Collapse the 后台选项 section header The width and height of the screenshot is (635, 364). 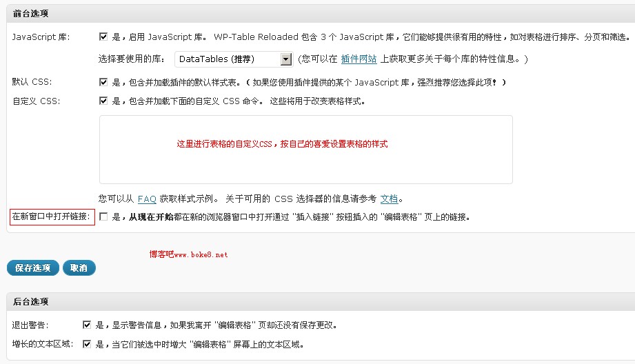30,302
